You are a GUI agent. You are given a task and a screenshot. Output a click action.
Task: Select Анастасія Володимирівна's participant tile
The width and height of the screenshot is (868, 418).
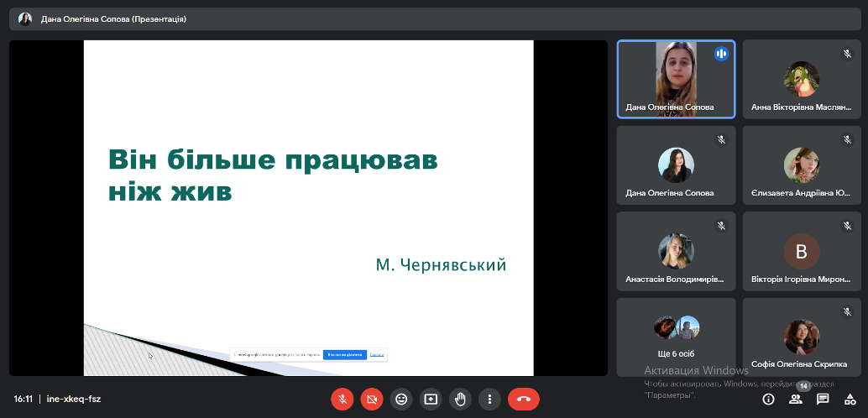pyautogui.click(x=676, y=251)
